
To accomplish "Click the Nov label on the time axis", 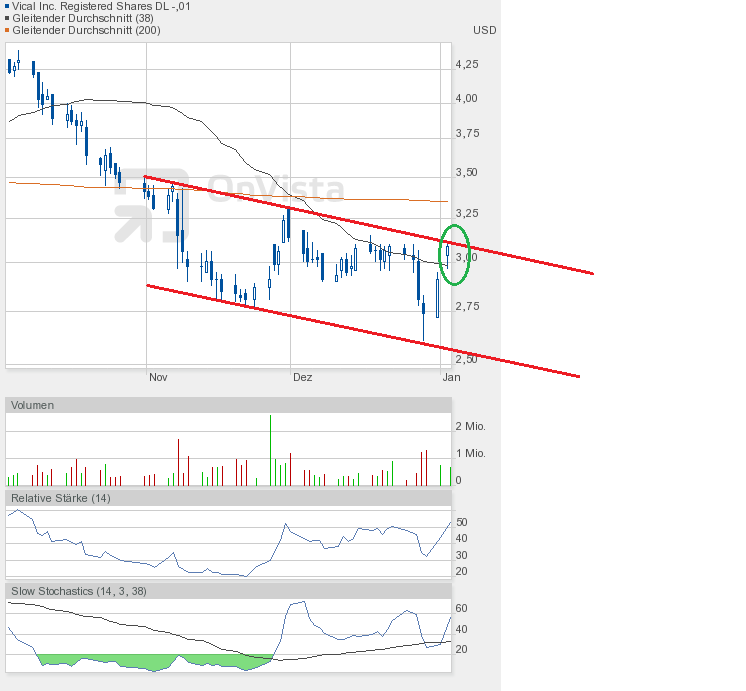I will coord(157,377).
